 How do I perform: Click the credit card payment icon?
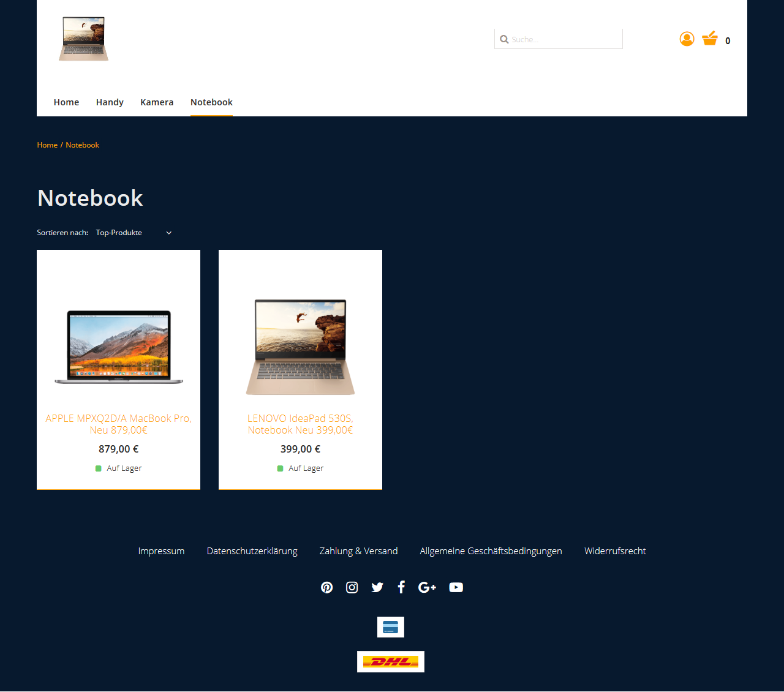coord(391,627)
